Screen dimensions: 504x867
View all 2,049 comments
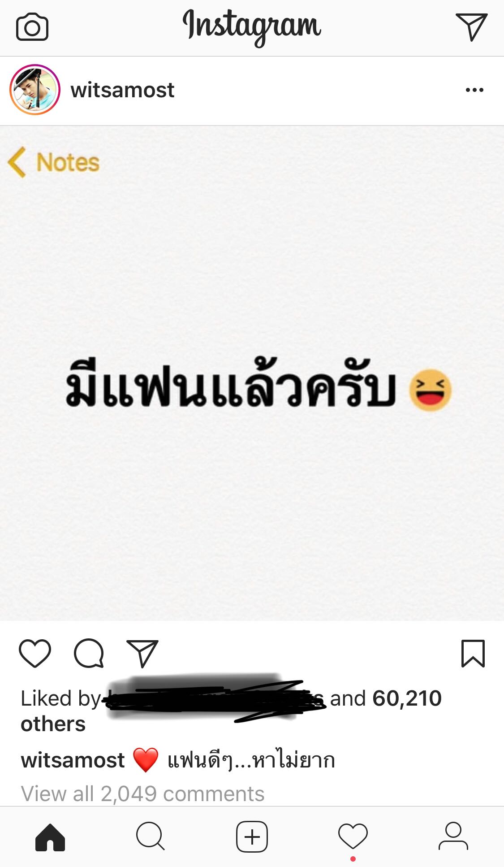[x=142, y=793]
